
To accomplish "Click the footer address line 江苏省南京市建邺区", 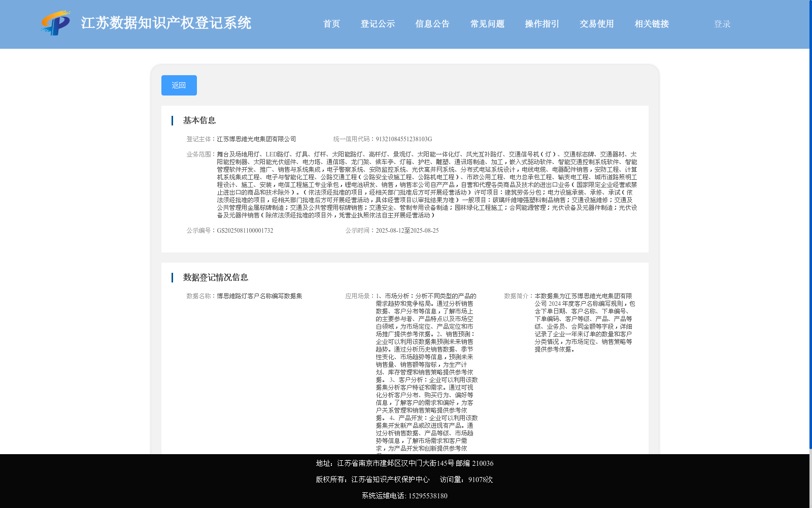I will tap(404, 463).
